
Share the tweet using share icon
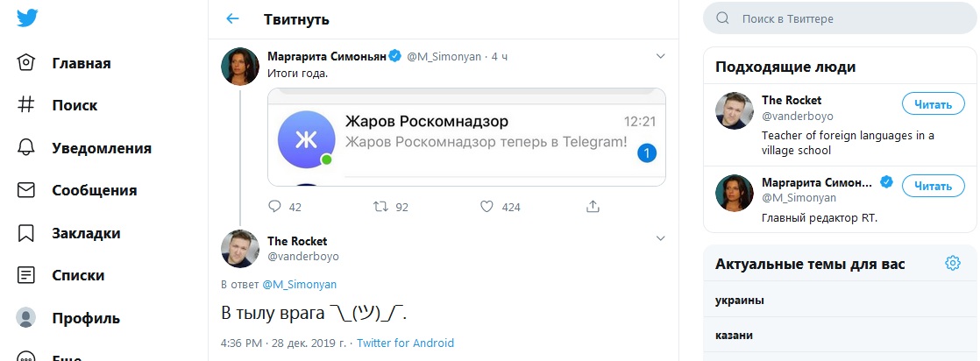click(x=593, y=207)
